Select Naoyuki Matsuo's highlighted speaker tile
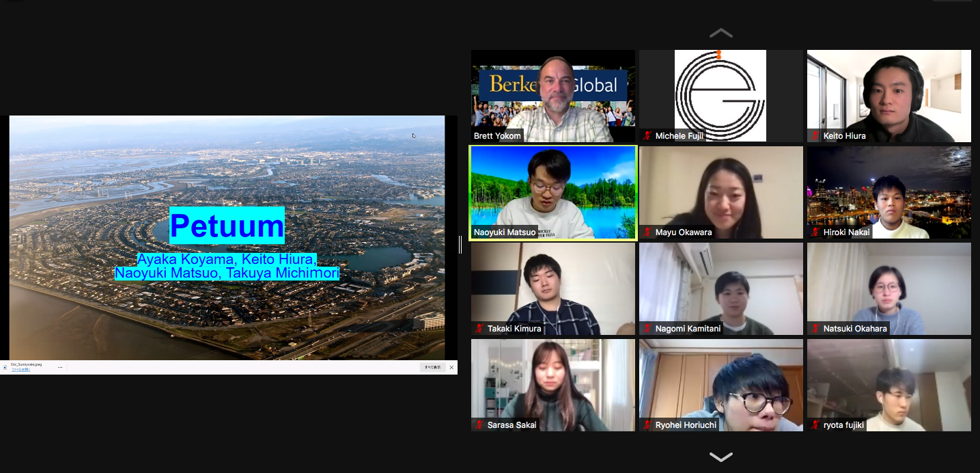 [x=552, y=192]
